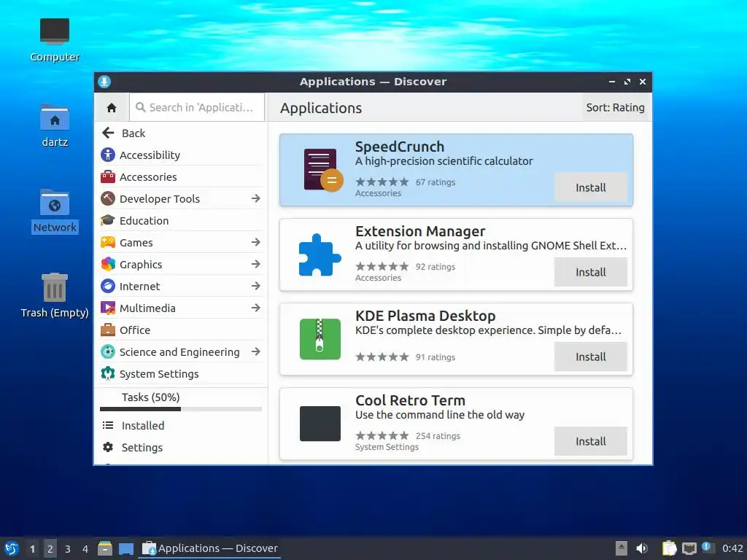Image resolution: width=747 pixels, height=560 pixels.
Task: Install KDE Plasma Desktop
Action: click(x=590, y=357)
